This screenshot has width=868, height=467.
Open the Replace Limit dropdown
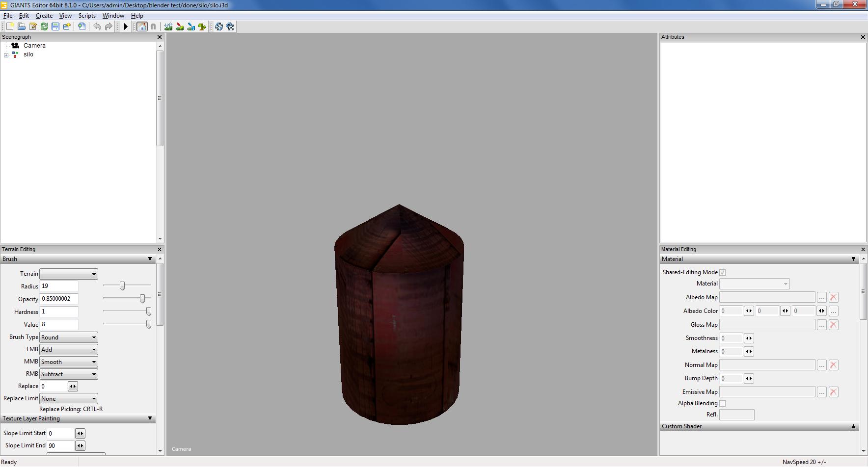click(68, 399)
